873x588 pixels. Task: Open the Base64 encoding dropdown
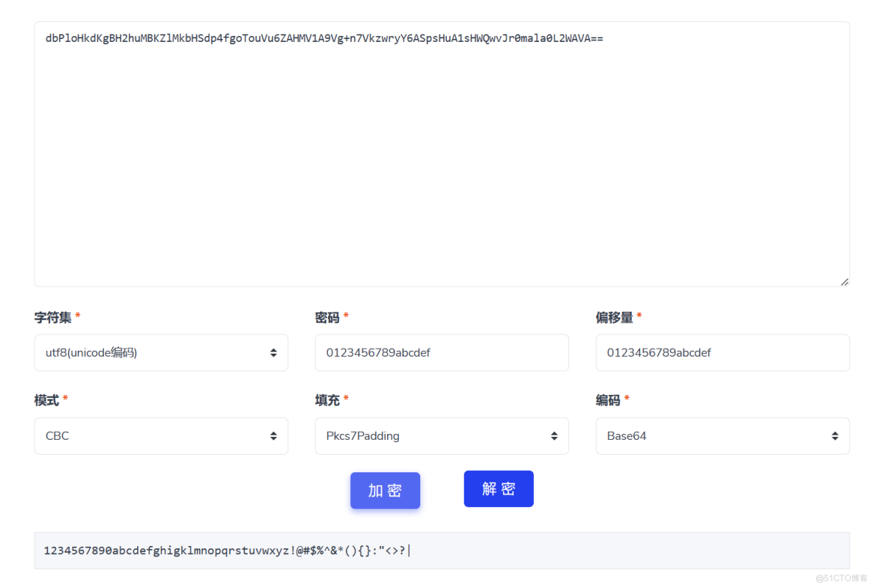(x=723, y=435)
